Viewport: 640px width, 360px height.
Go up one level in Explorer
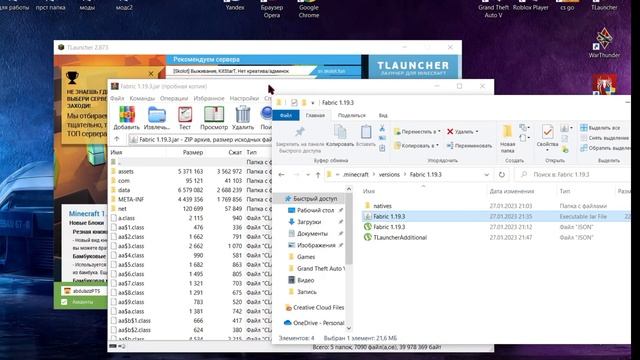318,175
